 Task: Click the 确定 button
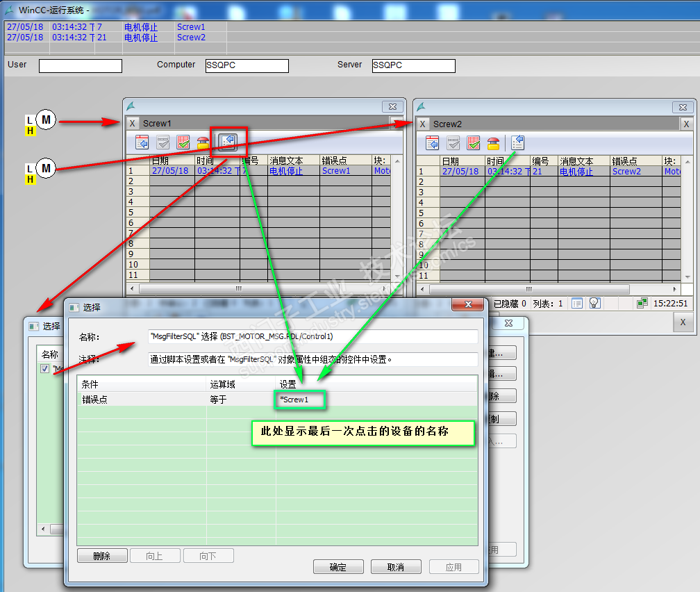click(x=338, y=567)
